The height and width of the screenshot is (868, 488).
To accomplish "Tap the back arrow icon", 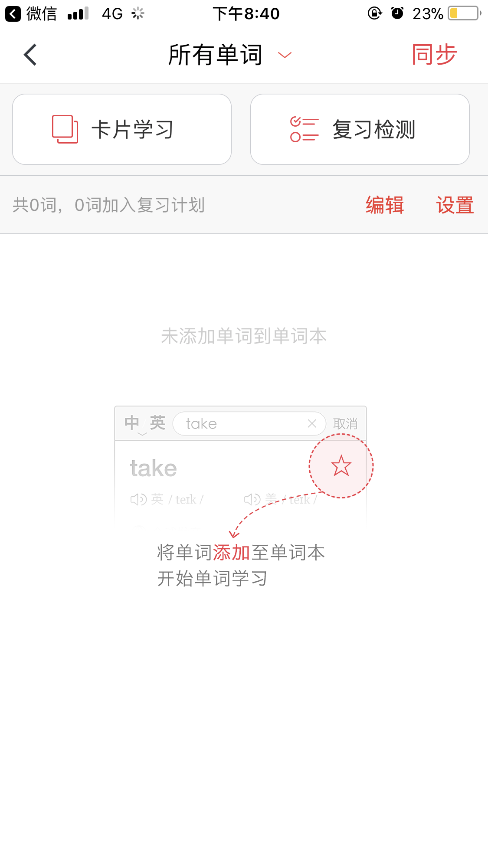I will 30,55.
